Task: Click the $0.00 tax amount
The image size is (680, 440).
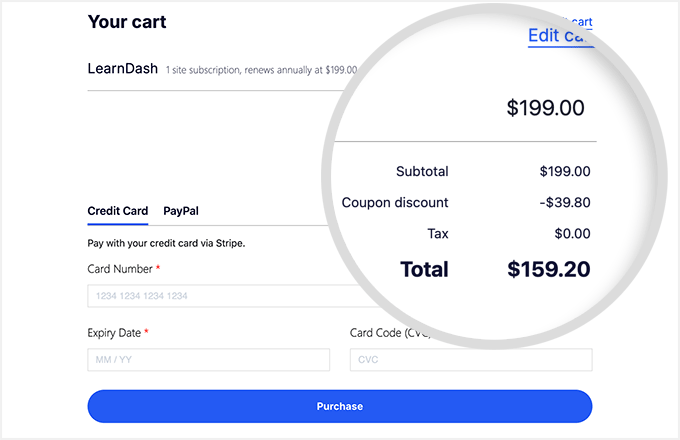Action: (572, 233)
